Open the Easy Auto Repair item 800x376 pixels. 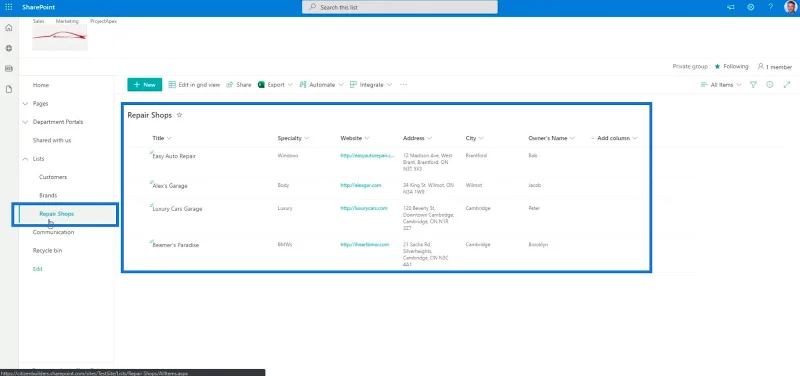(x=174, y=156)
